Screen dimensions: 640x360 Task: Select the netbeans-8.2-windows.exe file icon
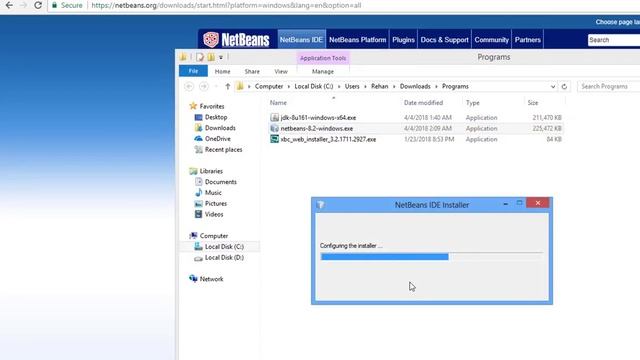pyautogui.click(x=275, y=128)
